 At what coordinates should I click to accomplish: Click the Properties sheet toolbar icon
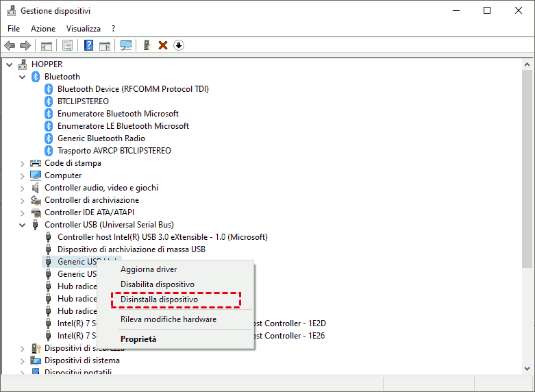pos(68,45)
